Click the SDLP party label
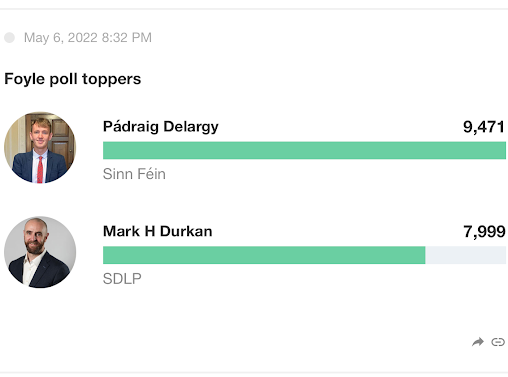This screenshot has height=377, width=508. click(x=122, y=279)
